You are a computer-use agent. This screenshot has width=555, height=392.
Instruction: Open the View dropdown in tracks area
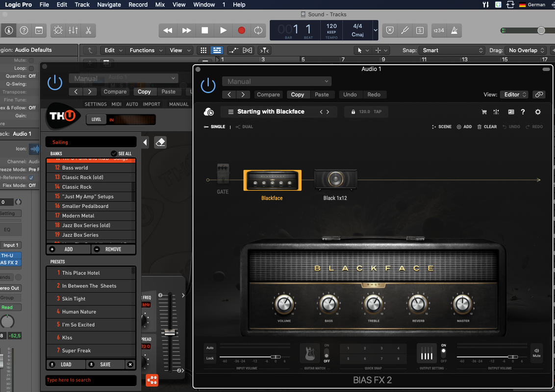tap(180, 50)
